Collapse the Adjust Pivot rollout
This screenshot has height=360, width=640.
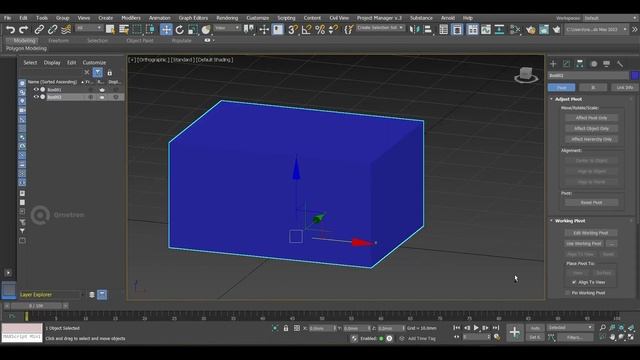pyautogui.click(x=568, y=99)
